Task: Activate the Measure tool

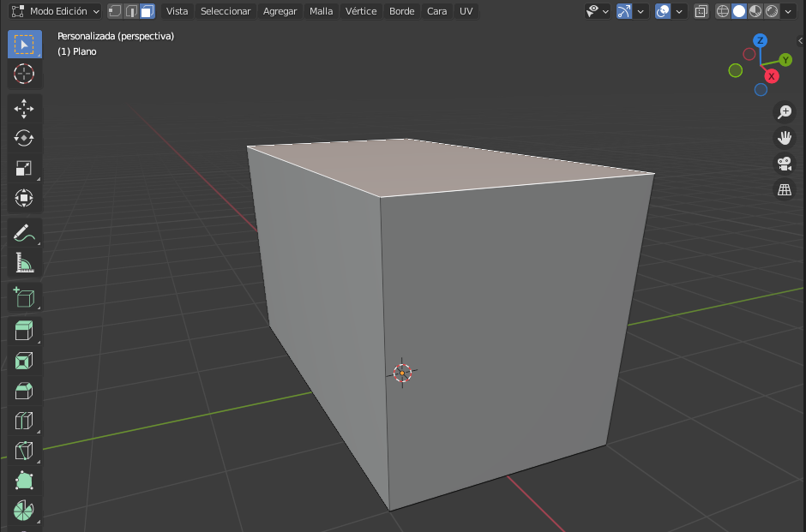Action: click(x=24, y=261)
